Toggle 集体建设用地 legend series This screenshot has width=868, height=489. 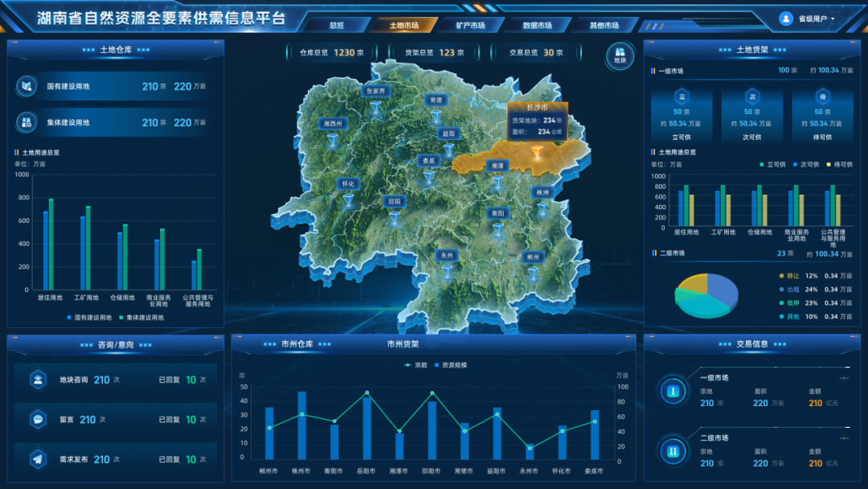point(141,318)
